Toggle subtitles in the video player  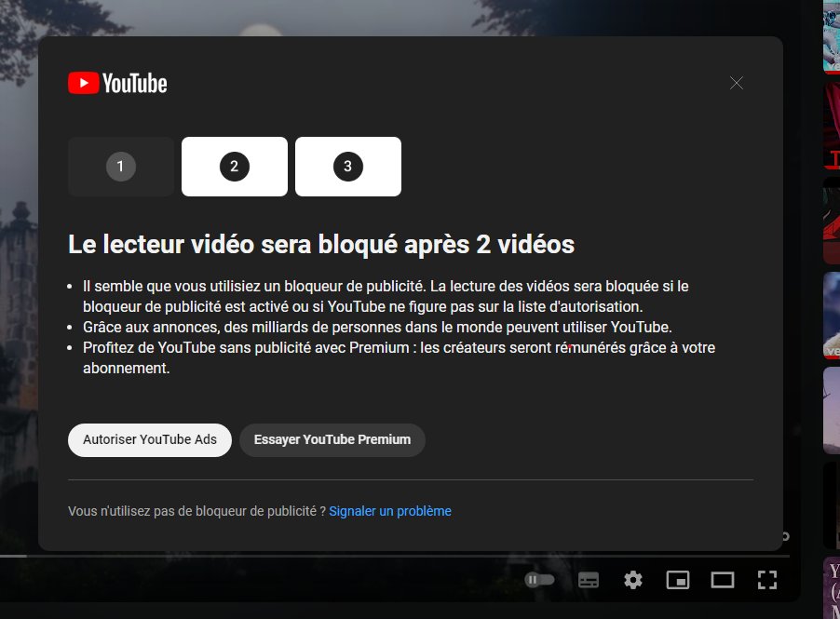pos(589,580)
